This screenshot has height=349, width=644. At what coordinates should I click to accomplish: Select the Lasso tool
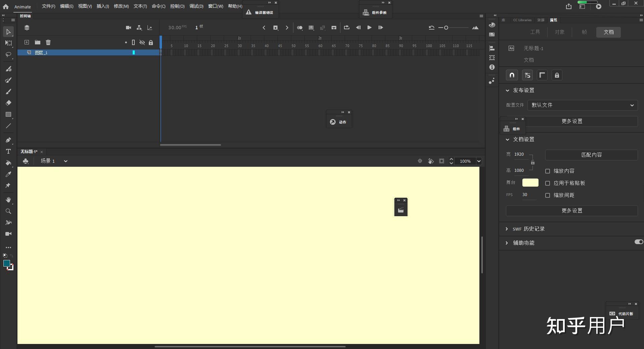coord(8,54)
